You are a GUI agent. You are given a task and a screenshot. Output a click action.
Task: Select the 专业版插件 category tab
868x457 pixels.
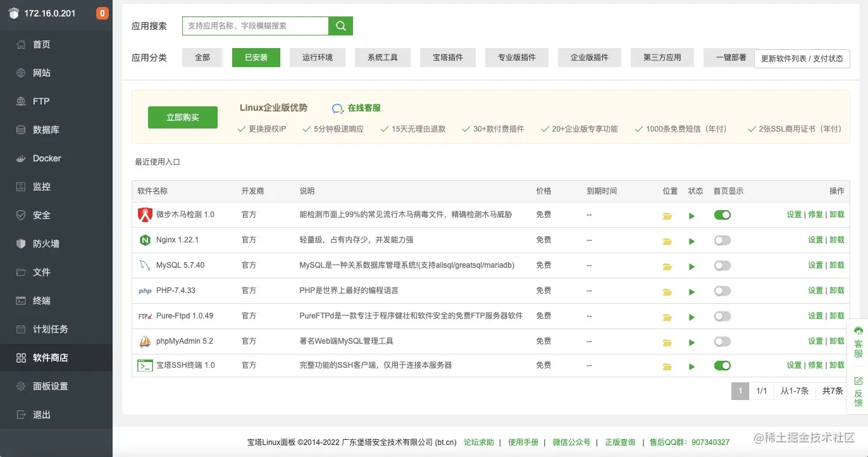click(517, 58)
